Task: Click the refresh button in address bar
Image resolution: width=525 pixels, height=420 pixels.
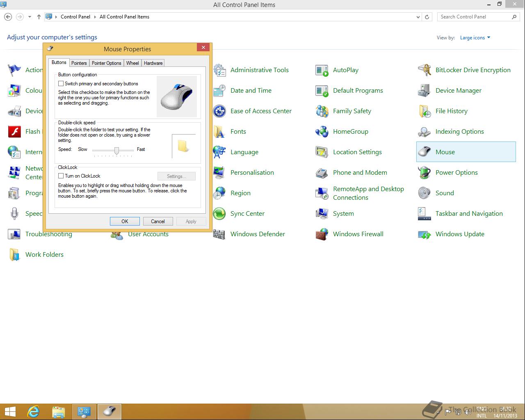Action: (x=427, y=17)
